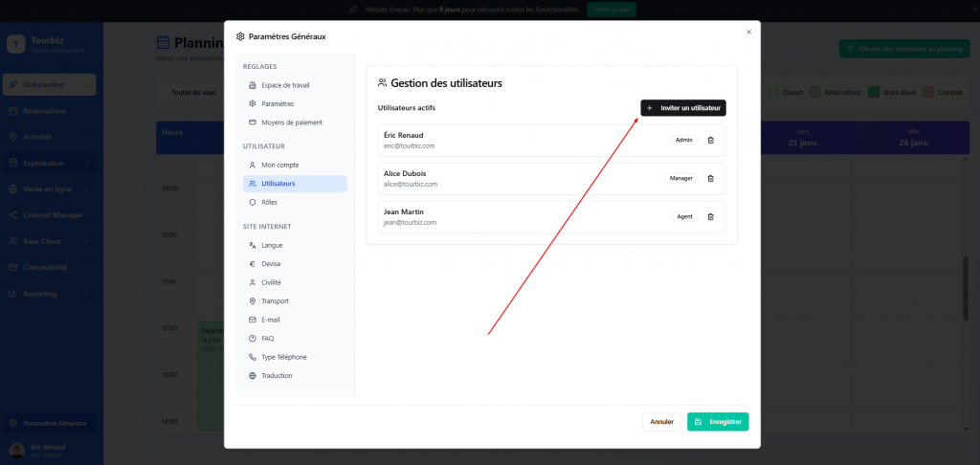Open Espace de travail settings
Viewport: 980px width, 465px height.
point(285,85)
